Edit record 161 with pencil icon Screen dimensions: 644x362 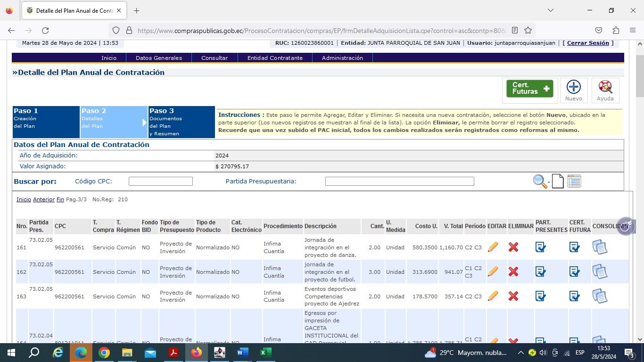(493, 247)
